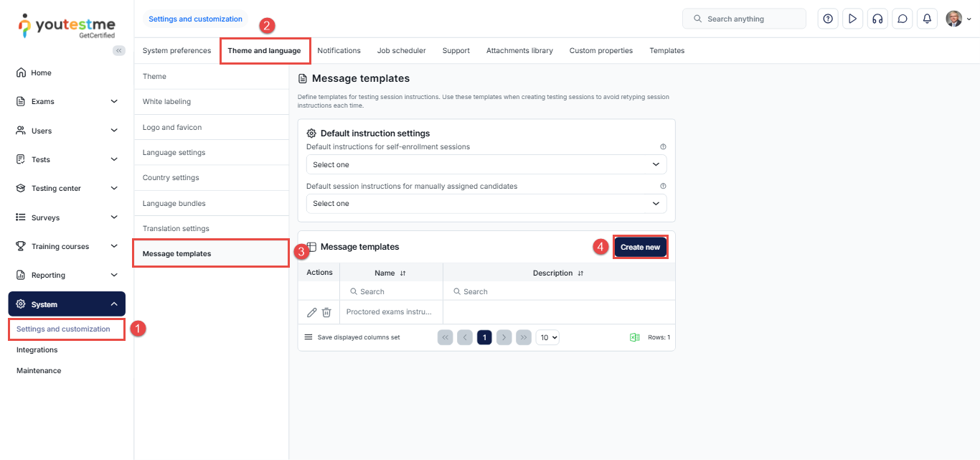Select Message templates submenu item
This screenshot has height=460, width=980.
click(211, 254)
